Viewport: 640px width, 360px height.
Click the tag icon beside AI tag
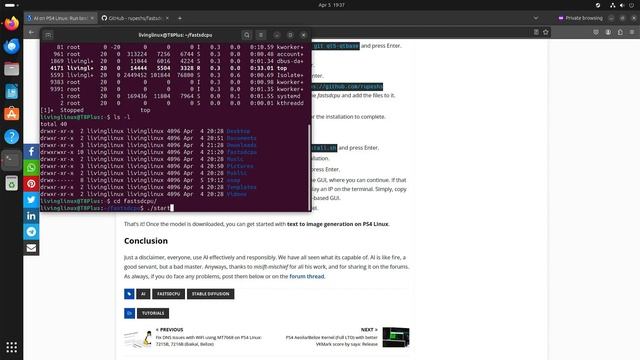pos(129,294)
